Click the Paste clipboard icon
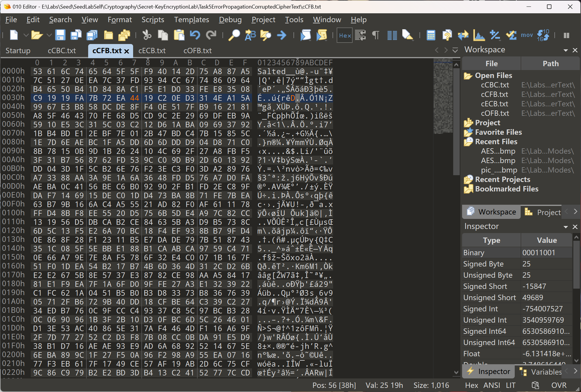 [x=179, y=35]
